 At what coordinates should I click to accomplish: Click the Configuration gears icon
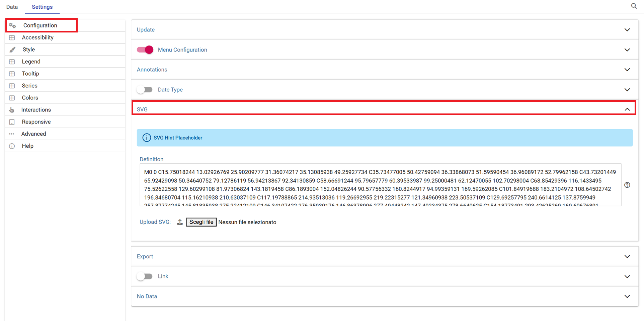tap(12, 25)
